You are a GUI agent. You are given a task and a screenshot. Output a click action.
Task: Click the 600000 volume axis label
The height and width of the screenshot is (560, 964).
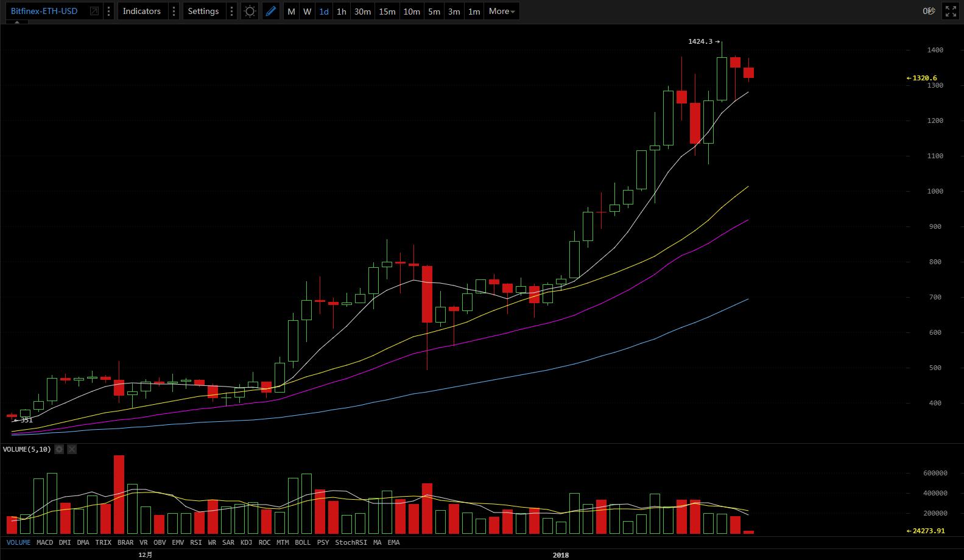point(935,473)
